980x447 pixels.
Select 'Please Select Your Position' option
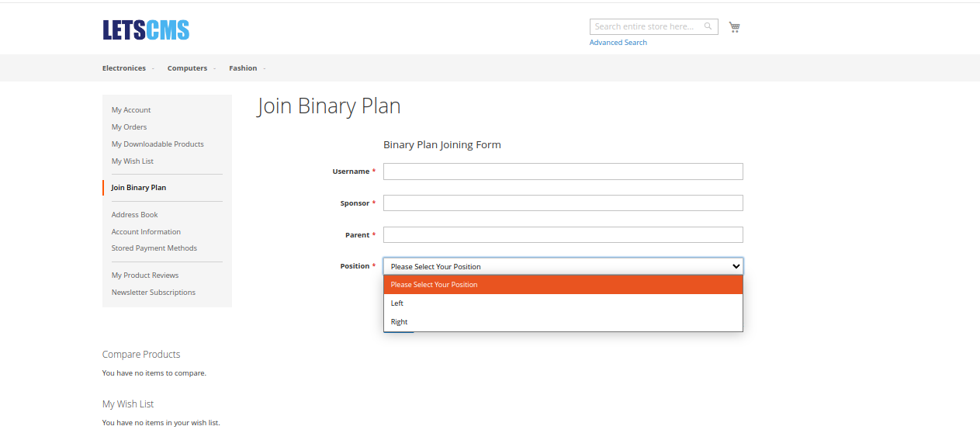click(434, 285)
